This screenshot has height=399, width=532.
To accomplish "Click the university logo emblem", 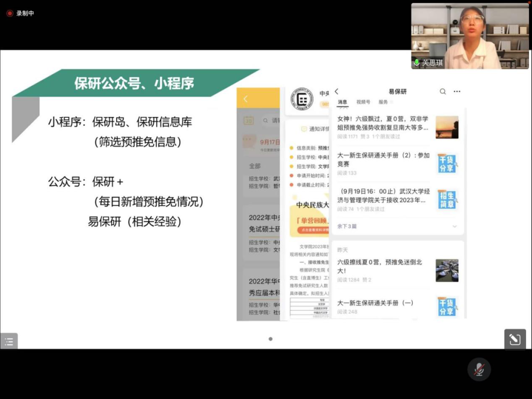I will (x=301, y=99).
